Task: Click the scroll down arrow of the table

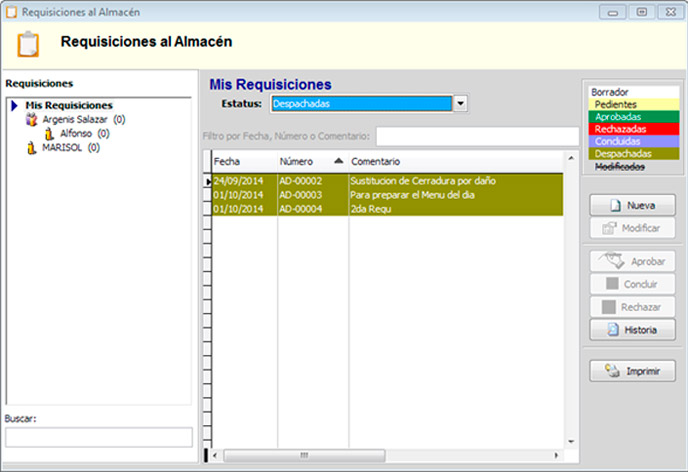Action: click(x=572, y=441)
